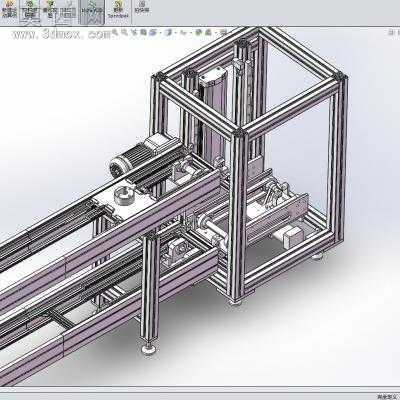Open the Display Style icon menu
Image resolution: width=400 pixels, height=400 pixels.
pyautogui.click(x=168, y=32)
